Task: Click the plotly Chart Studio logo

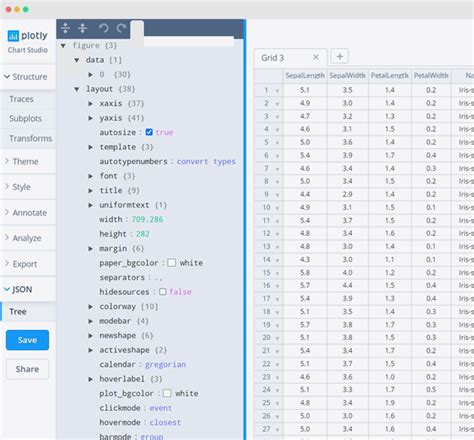Action: [x=27, y=42]
